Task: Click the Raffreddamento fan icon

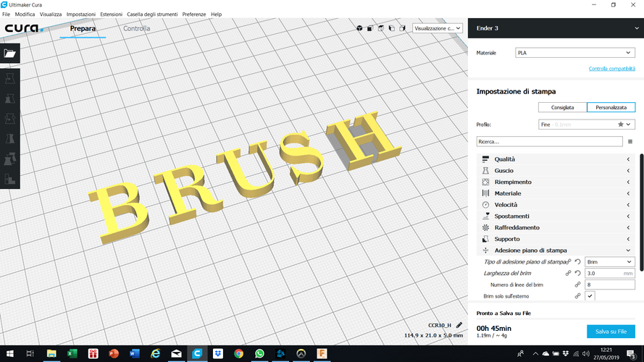Action: [x=485, y=227]
